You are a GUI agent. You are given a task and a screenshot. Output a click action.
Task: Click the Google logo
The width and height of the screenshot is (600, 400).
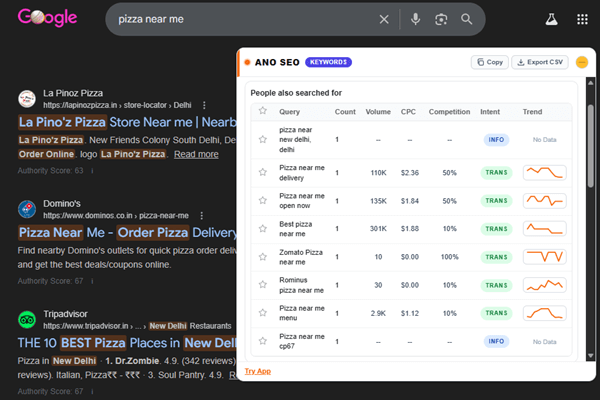coord(47,18)
